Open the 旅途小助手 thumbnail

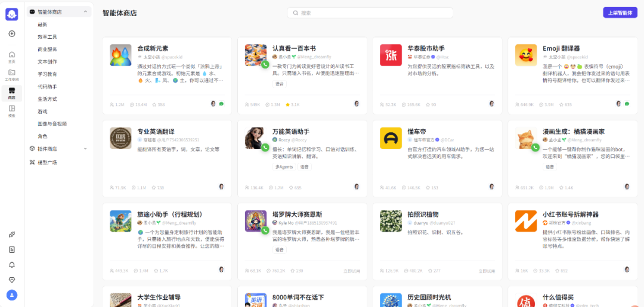(x=120, y=221)
